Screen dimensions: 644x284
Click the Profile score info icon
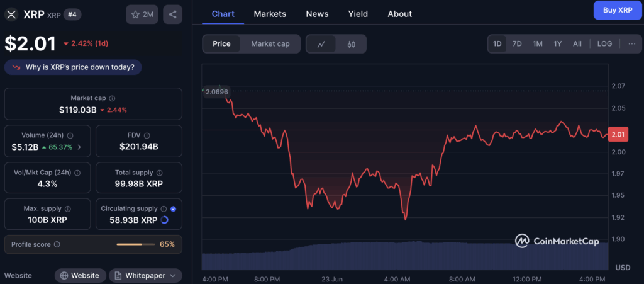coord(57,244)
